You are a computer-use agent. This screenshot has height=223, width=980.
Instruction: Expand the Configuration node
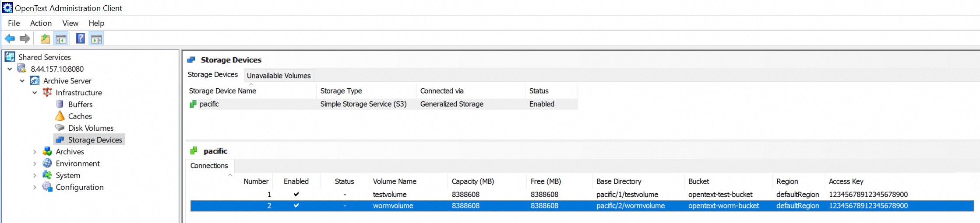tap(35, 187)
